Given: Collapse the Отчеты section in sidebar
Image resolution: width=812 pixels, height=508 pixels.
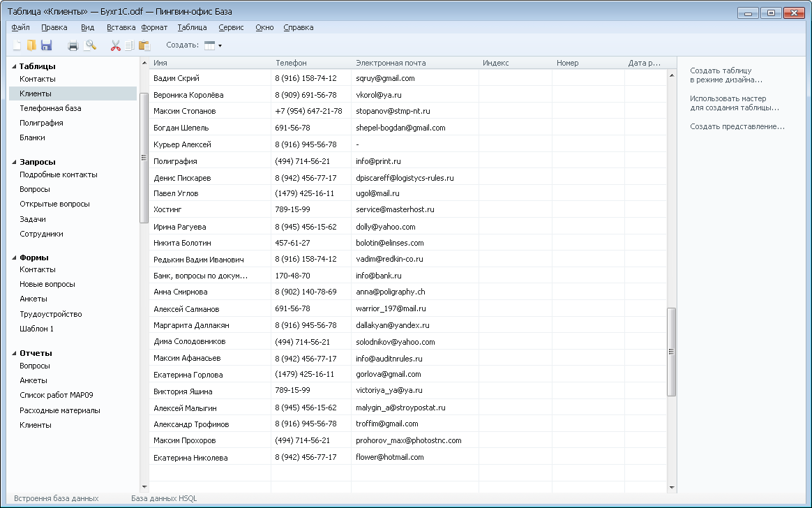Looking at the screenshot, I should point(13,353).
